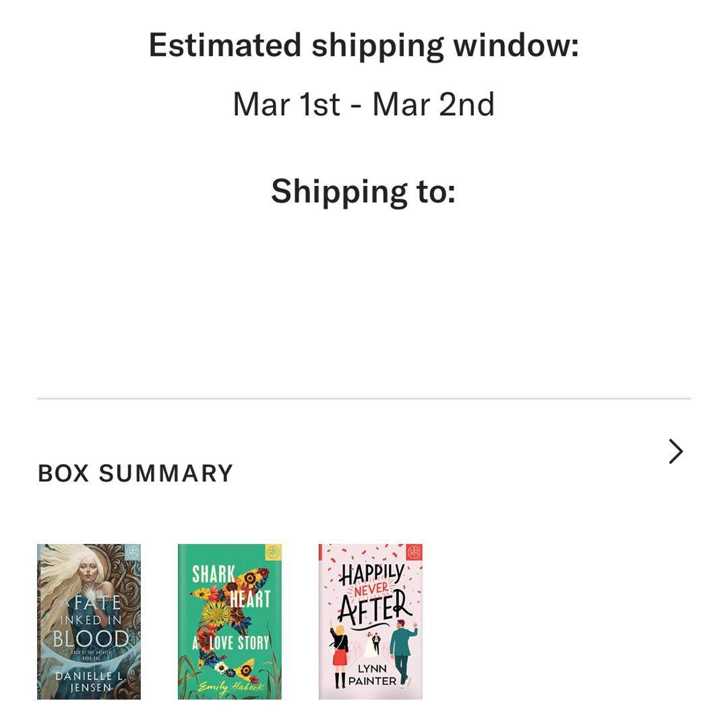The width and height of the screenshot is (728, 728).
Task: Open the A Fate Inked in Blood cover
Action: [x=89, y=621]
